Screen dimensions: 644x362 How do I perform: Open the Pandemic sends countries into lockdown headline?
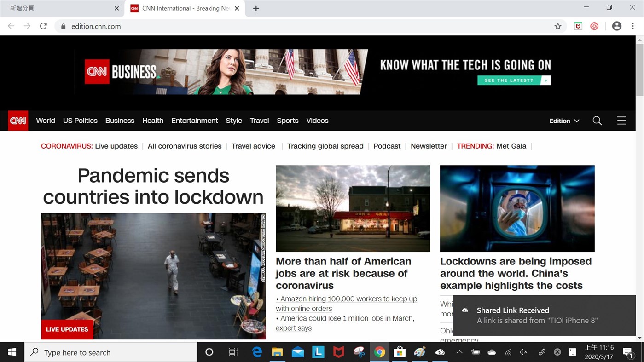tap(153, 186)
